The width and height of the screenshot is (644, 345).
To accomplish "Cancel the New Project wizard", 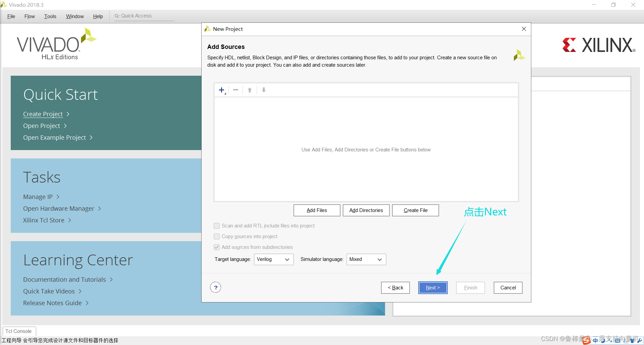I will (508, 288).
